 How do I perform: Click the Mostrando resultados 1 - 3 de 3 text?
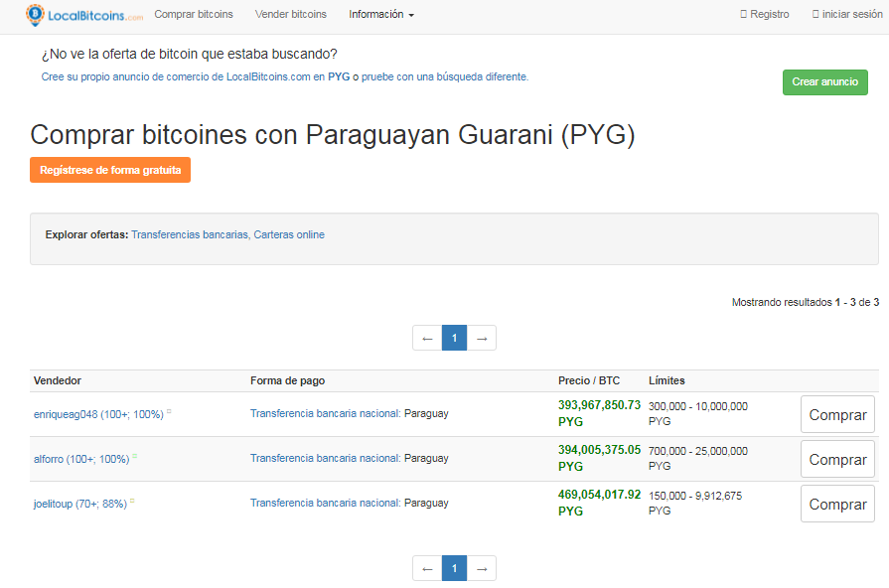click(x=806, y=302)
